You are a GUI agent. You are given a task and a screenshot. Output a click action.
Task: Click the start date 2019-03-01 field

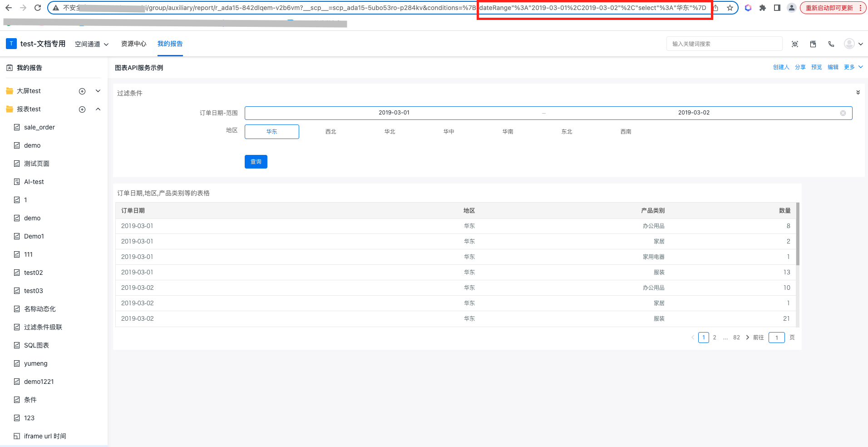pos(394,113)
